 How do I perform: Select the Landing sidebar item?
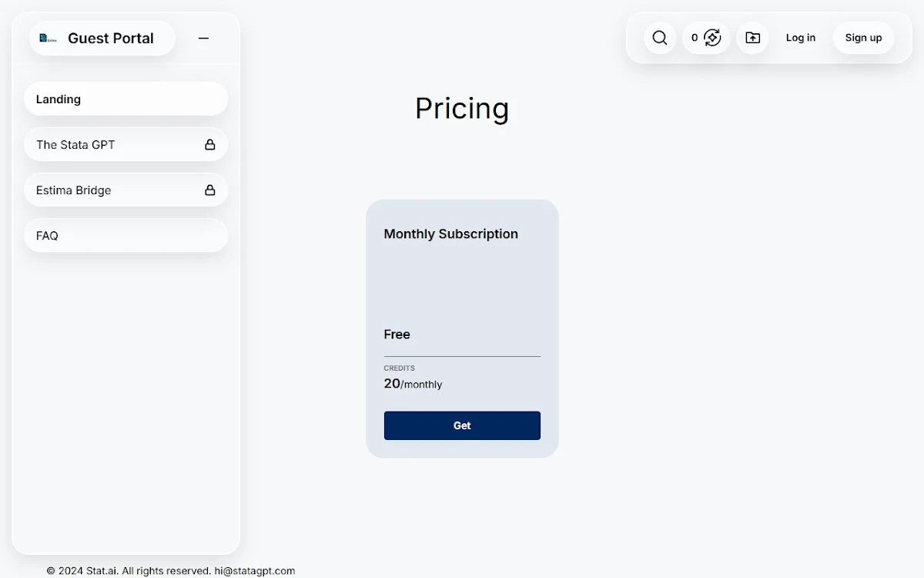126,99
